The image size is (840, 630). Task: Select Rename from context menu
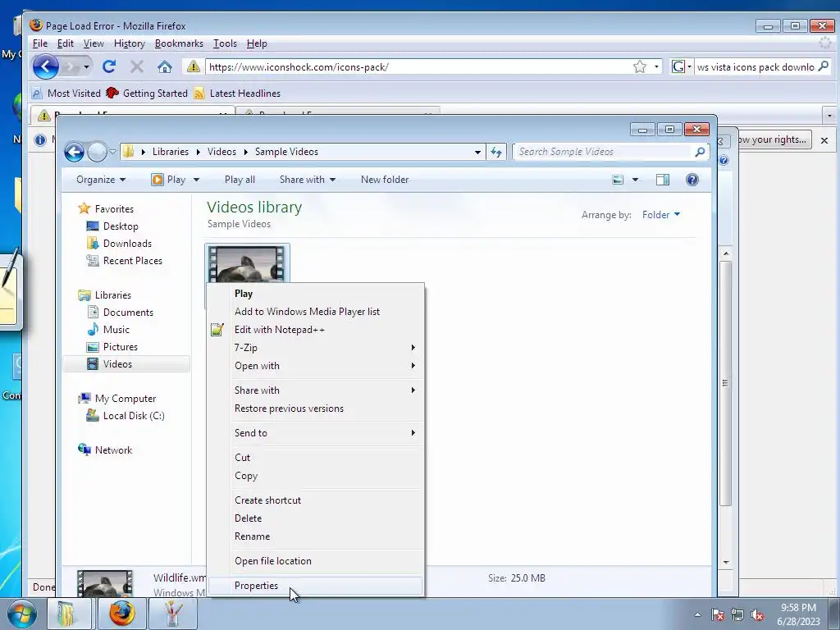coord(315,536)
